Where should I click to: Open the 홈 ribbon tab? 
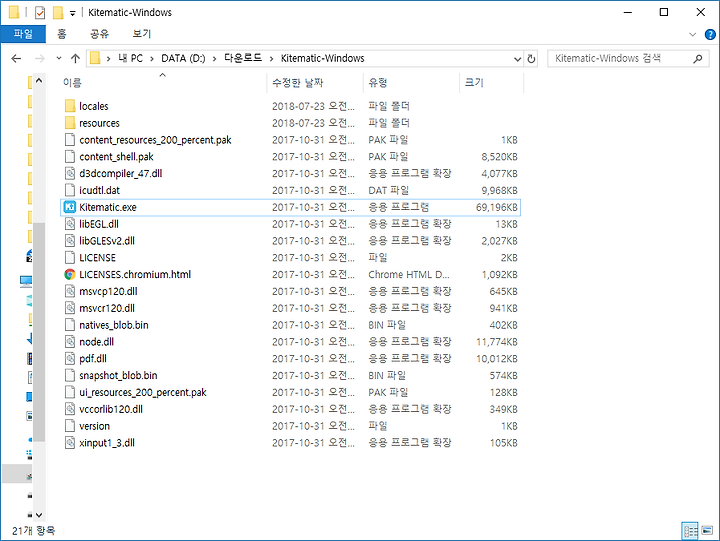(x=62, y=34)
